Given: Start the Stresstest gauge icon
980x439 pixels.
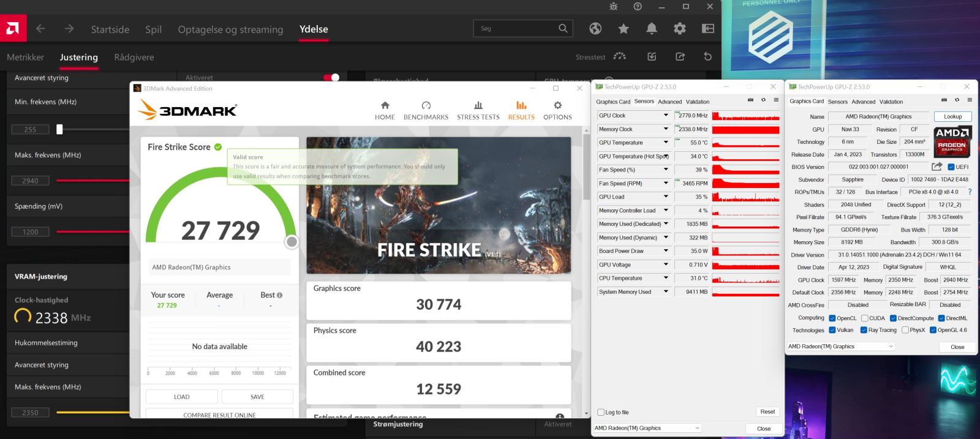Looking at the screenshot, I should (620, 56).
